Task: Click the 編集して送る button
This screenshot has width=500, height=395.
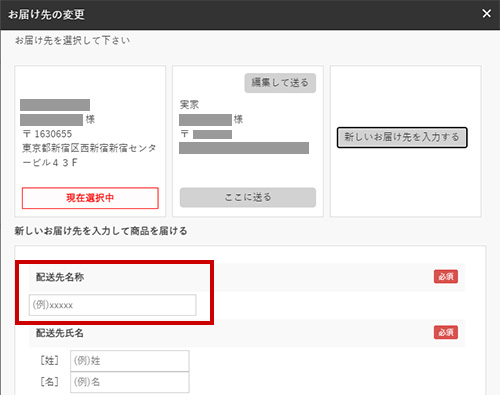Action: point(280,83)
